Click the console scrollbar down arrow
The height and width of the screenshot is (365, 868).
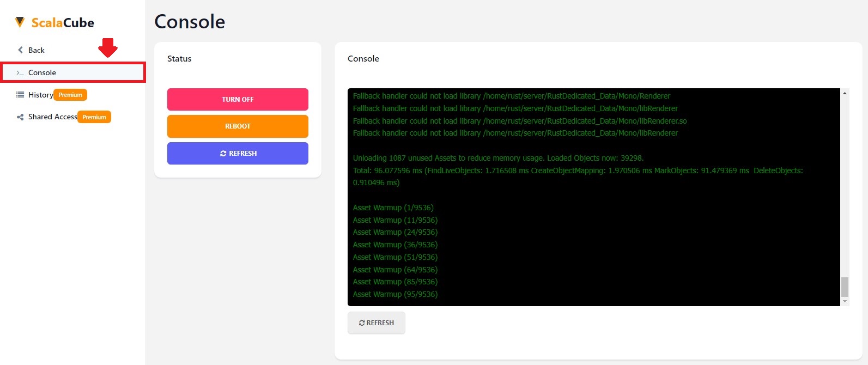(x=845, y=301)
